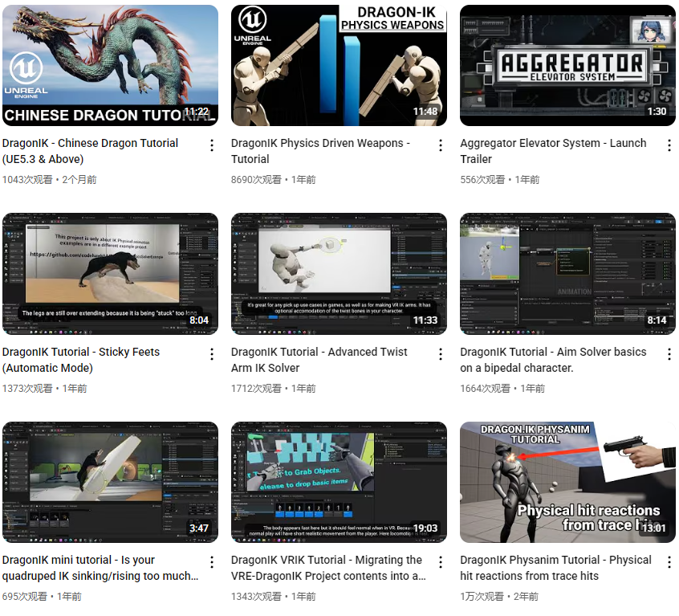Play the Advanced Twist Arm IK thumbnail
679x616 pixels.
[x=339, y=274]
